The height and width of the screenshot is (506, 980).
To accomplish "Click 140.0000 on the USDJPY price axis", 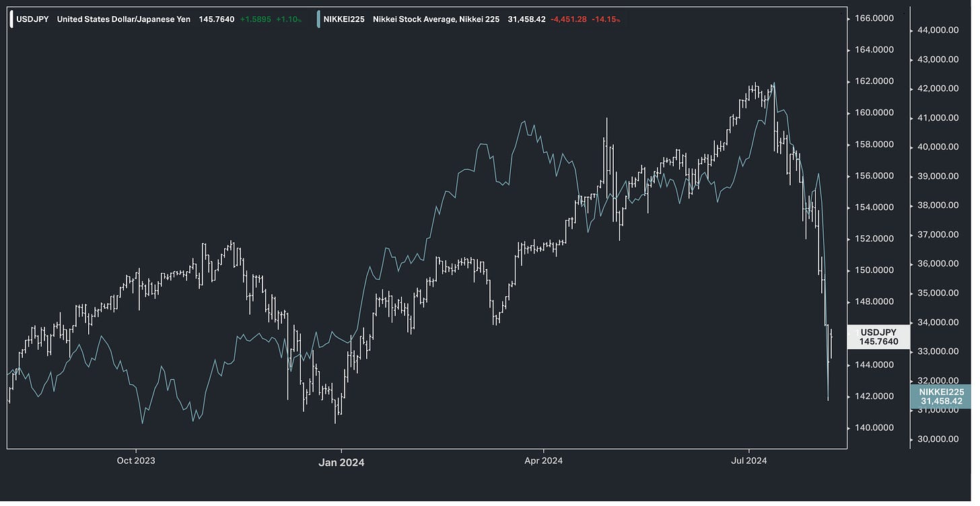I will [x=874, y=428].
